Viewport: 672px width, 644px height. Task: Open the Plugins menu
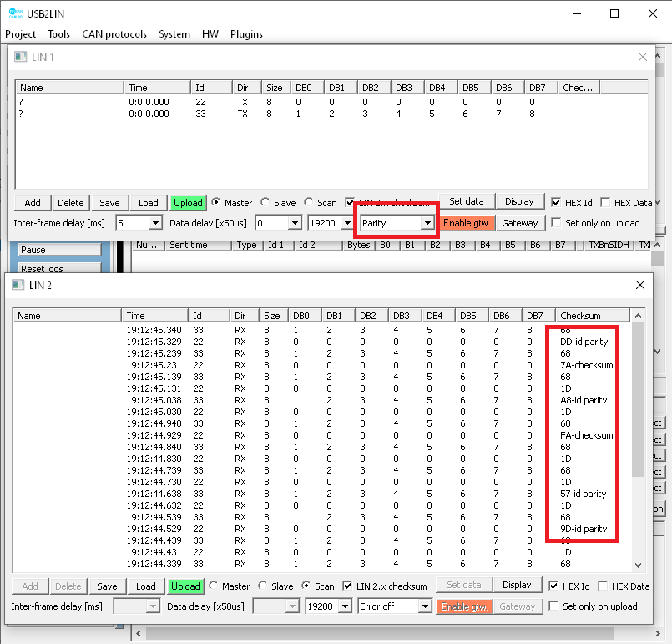pos(246,34)
